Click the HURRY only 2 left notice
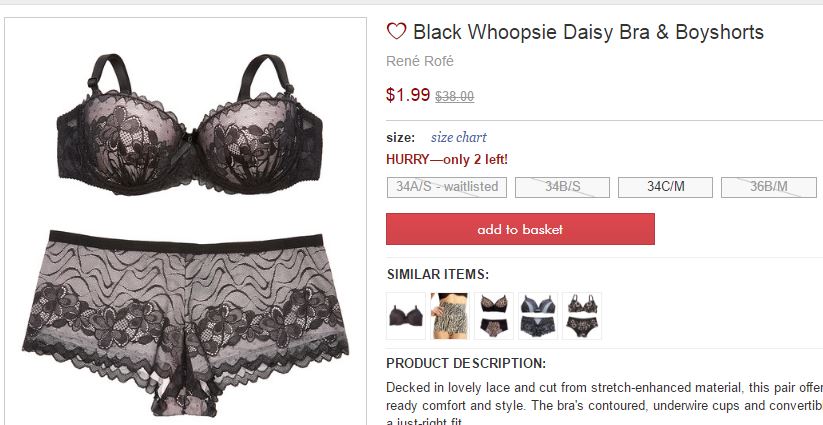Viewport: 823px width, 425px height. click(447, 160)
